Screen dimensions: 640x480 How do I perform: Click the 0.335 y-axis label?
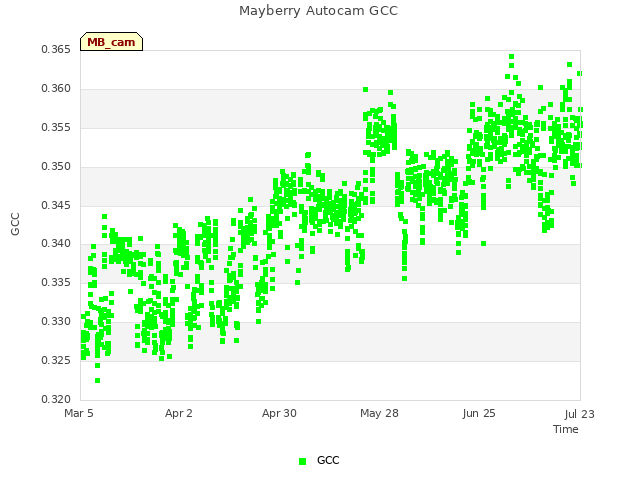[x=56, y=282]
